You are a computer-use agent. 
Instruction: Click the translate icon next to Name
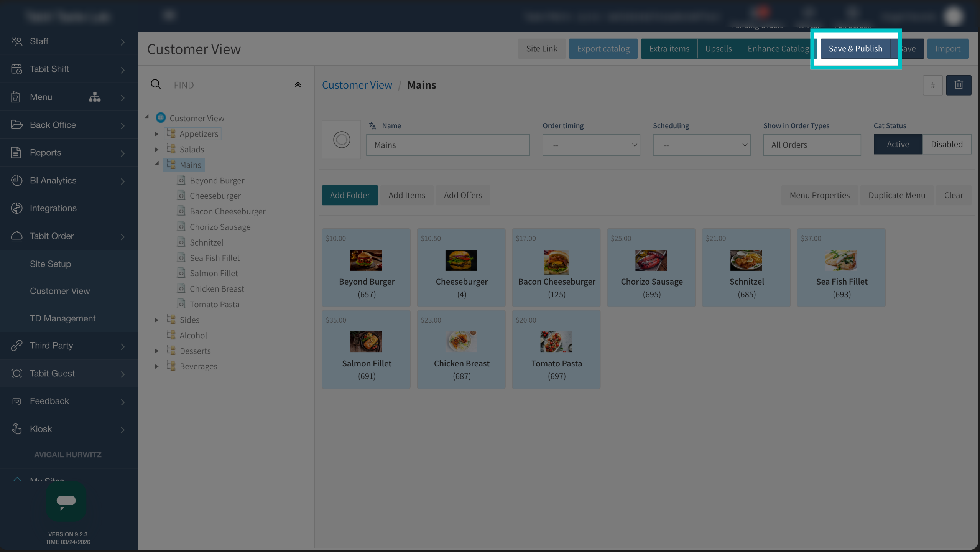(372, 125)
